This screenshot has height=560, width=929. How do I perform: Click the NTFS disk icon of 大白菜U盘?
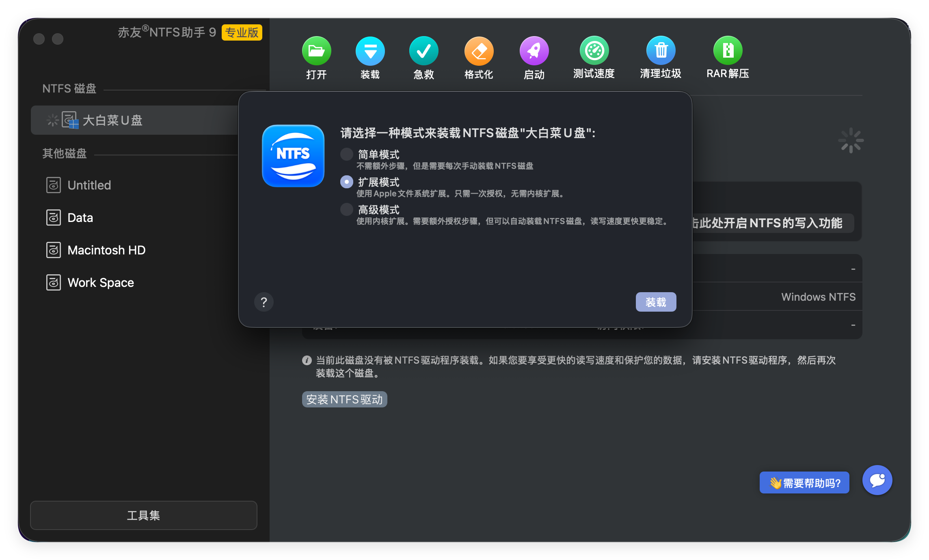pyautogui.click(x=70, y=120)
